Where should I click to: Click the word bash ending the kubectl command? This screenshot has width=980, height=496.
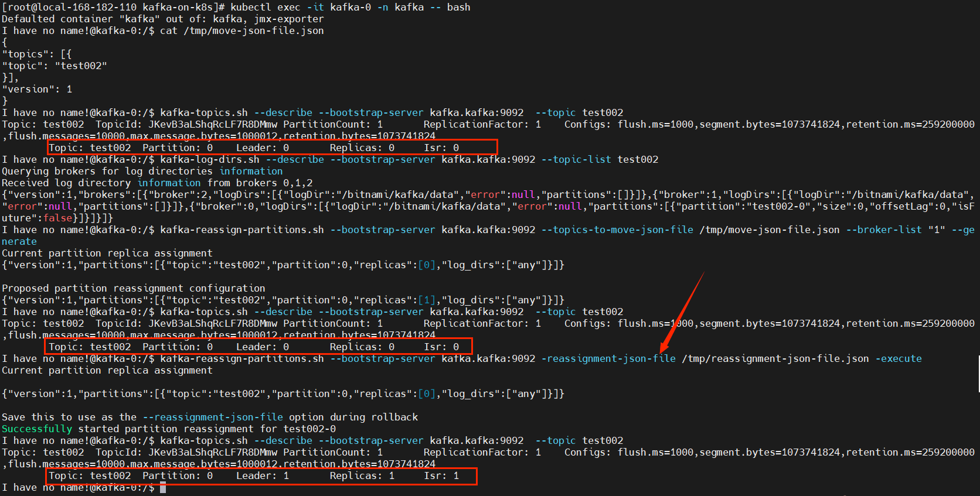point(459,7)
